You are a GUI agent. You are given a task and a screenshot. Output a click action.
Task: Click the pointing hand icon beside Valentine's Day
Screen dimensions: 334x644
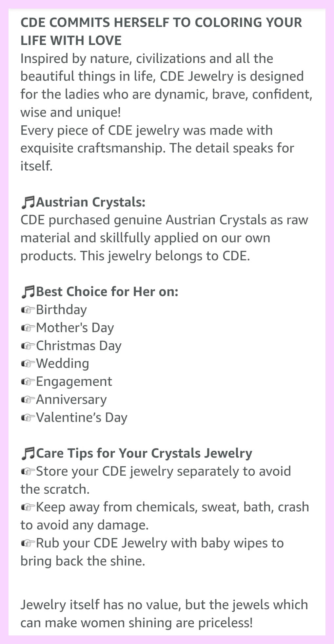pos(28,418)
